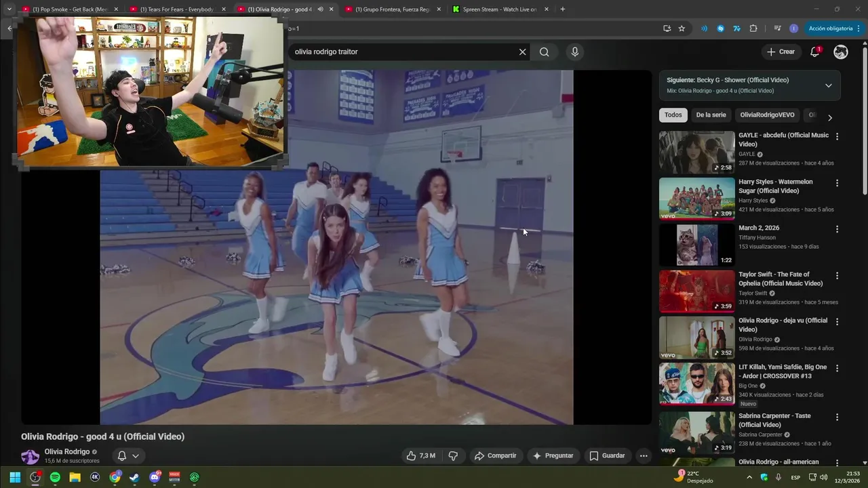Save the video with Guardar button
This screenshot has height=488, width=868.
click(607, 455)
